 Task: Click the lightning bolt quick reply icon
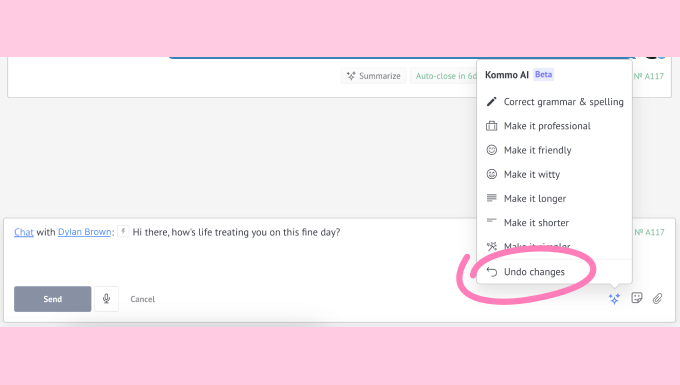(x=123, y=232)
